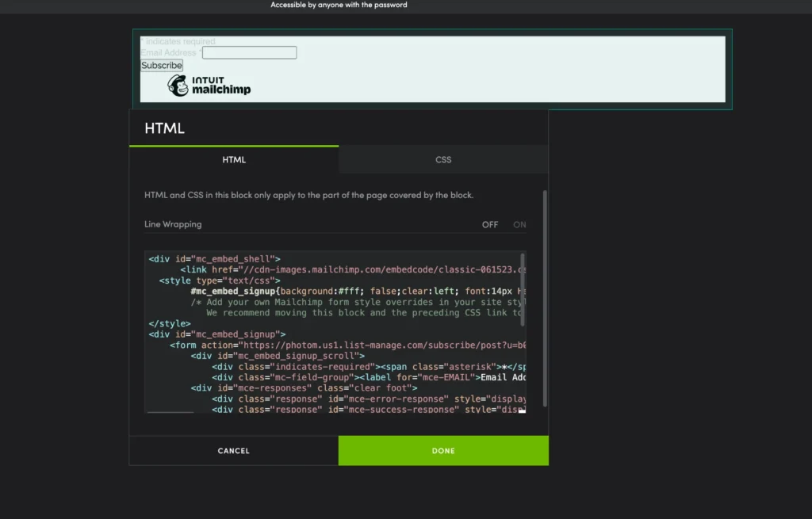Turn Line Wrapping ON
812x519 pixels.
[519, 224]
